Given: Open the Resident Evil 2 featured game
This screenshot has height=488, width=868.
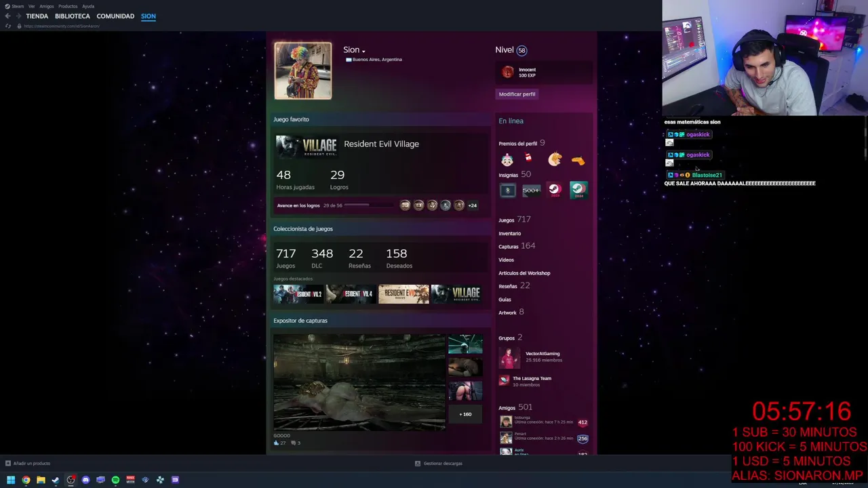Looking at the screenshot, I should 298,294.
